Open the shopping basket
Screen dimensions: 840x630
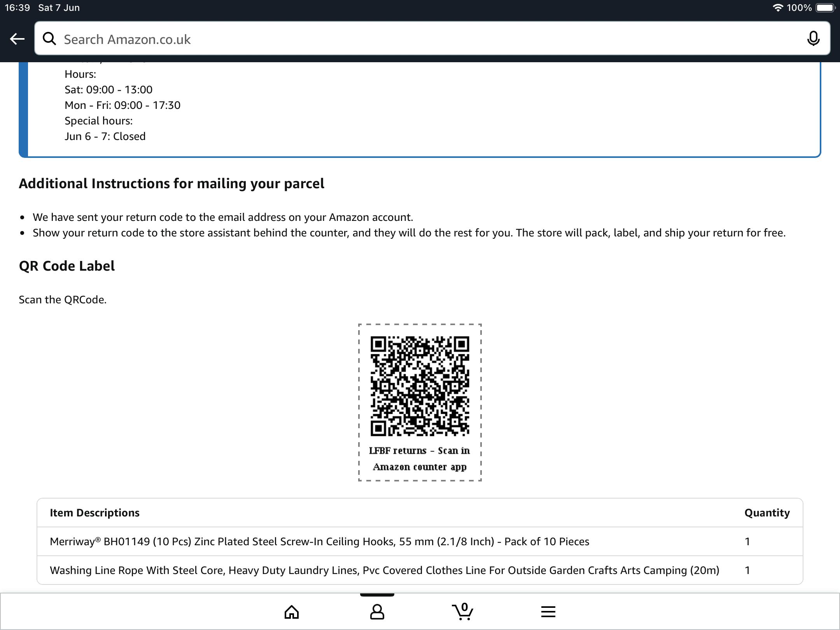tap(462, 611)
